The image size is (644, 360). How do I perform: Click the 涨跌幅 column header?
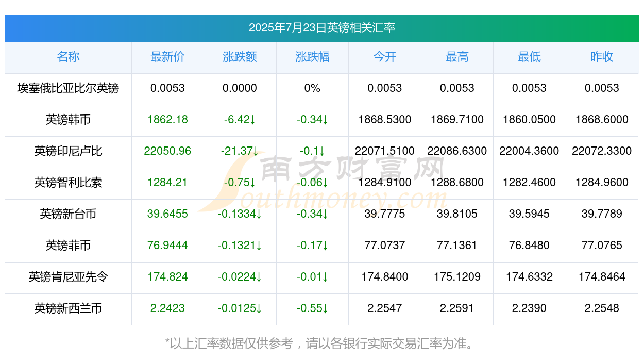[x=312, y=57]
